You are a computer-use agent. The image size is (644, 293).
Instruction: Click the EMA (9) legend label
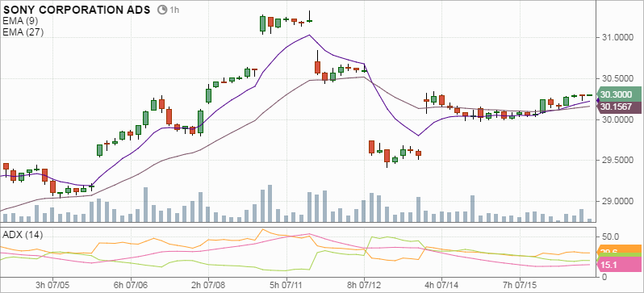point(19,22)
